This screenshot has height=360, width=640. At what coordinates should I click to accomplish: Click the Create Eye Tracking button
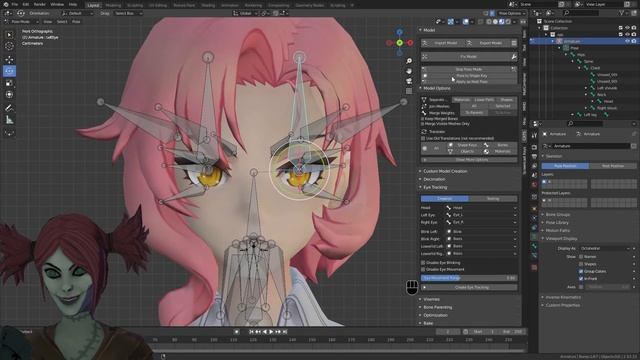pyautogui.click(x=469, y=287)
